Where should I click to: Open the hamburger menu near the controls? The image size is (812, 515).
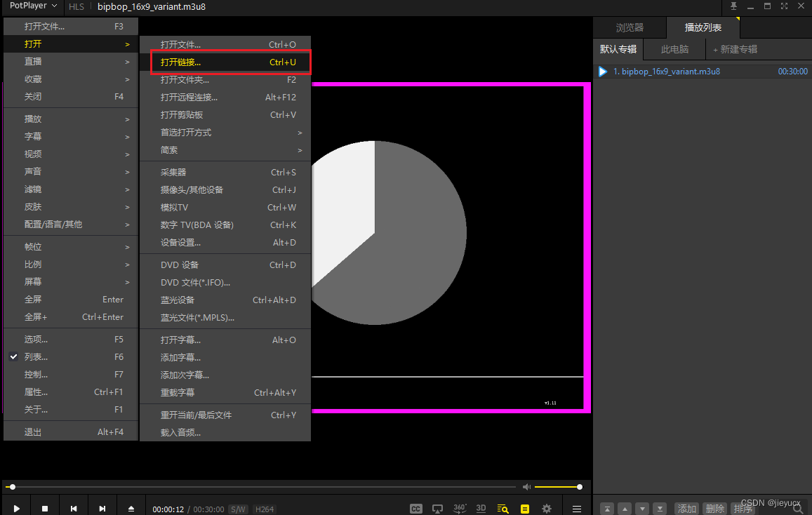coord(577,509)
